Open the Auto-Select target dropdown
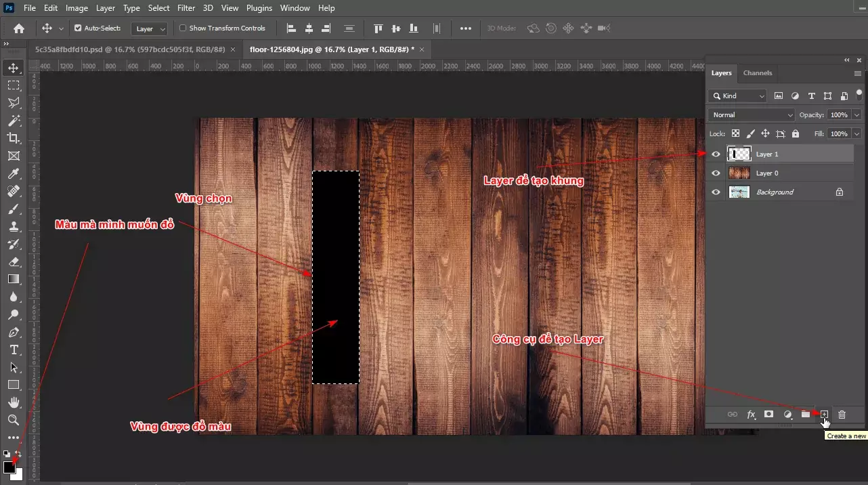Image resolution: width=868 pixels, height=485 pixels. [x=149, y=28]
